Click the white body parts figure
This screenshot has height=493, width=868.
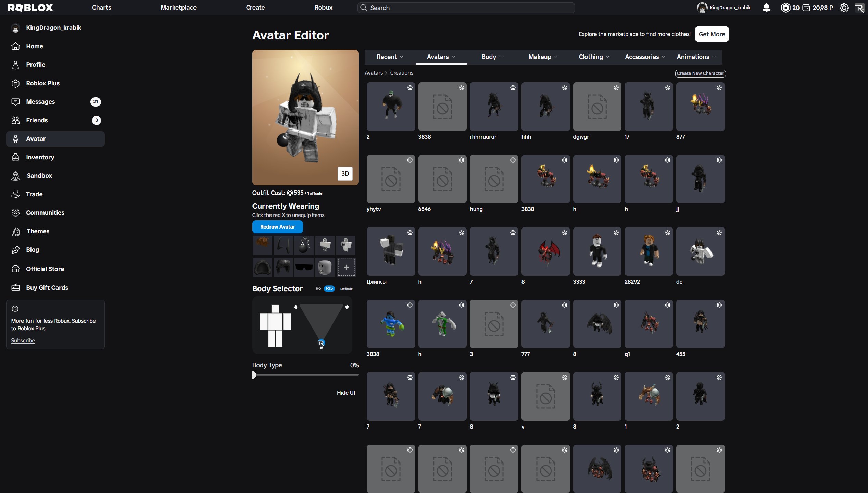click(x=275, y=325)
